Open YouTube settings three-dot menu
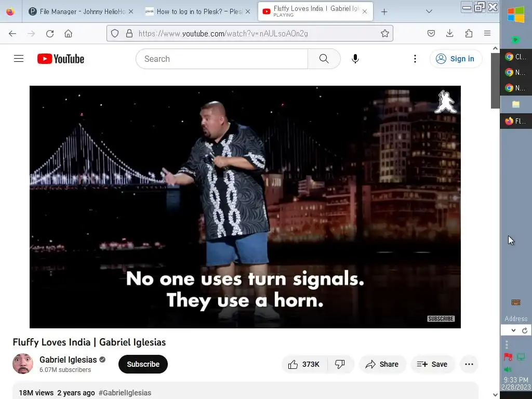Image resolution: width=532 pixels, height=399 pixels. (415, 59)
